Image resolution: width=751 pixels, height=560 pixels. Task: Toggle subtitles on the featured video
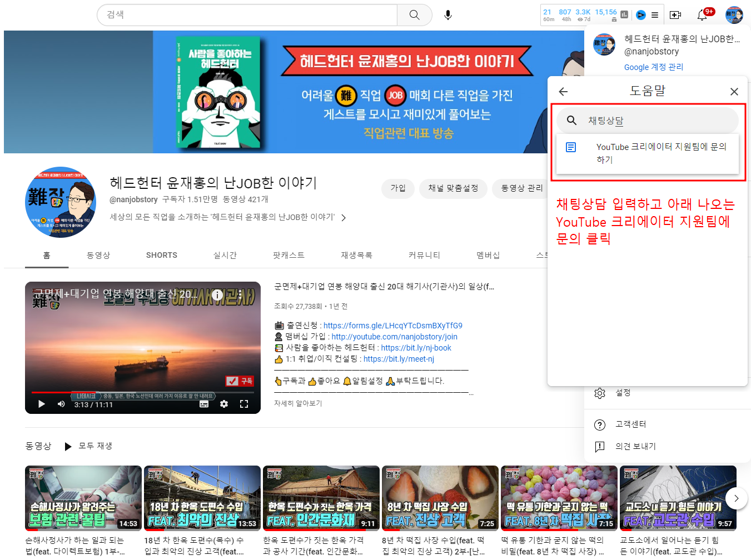[204, 404]
